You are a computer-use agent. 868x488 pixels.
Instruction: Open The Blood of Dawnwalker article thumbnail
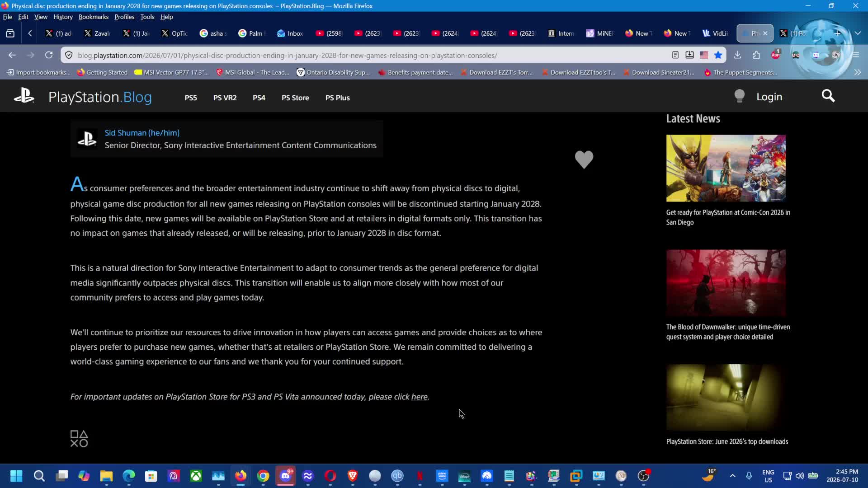coord(726,283)
